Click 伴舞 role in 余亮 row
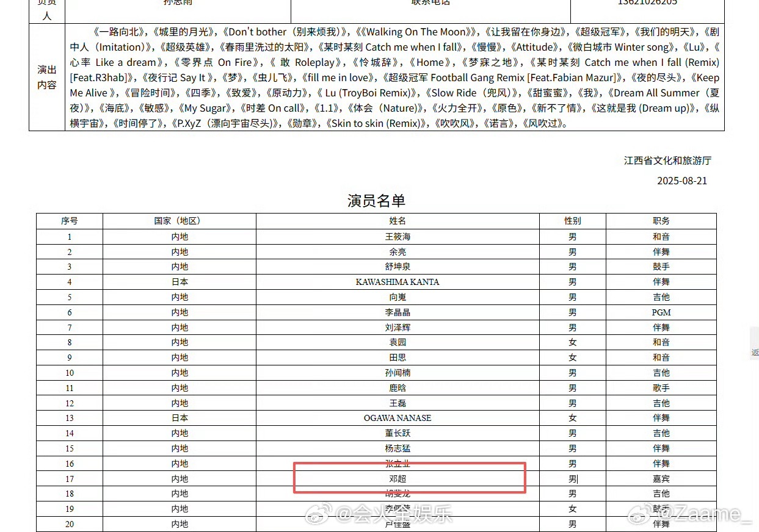 click(661, 252)
